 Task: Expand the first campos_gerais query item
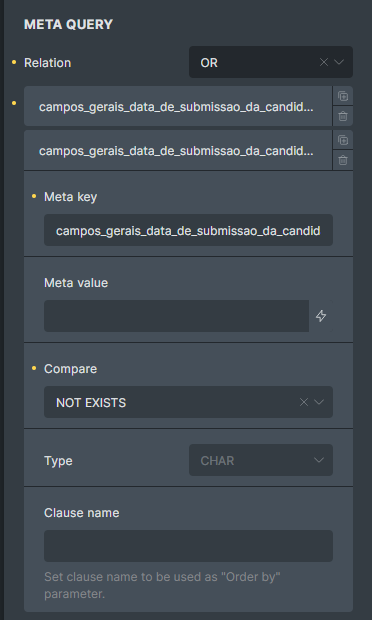(178, 107)
